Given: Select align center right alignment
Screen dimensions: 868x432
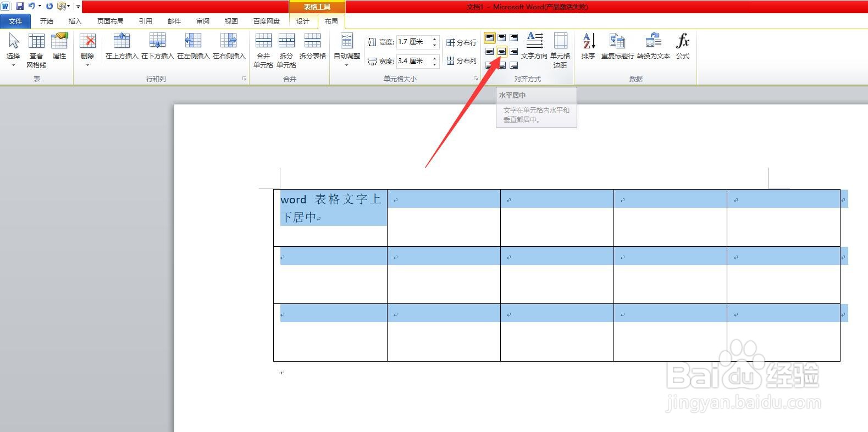Looking at the screenshot, I should [x=513, y=52].
